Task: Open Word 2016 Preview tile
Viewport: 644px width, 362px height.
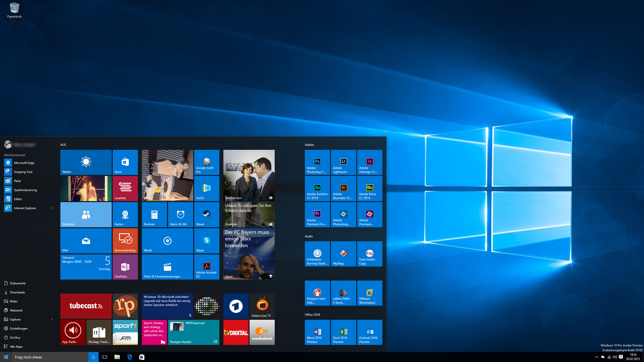Action: [x=317, y=332]
